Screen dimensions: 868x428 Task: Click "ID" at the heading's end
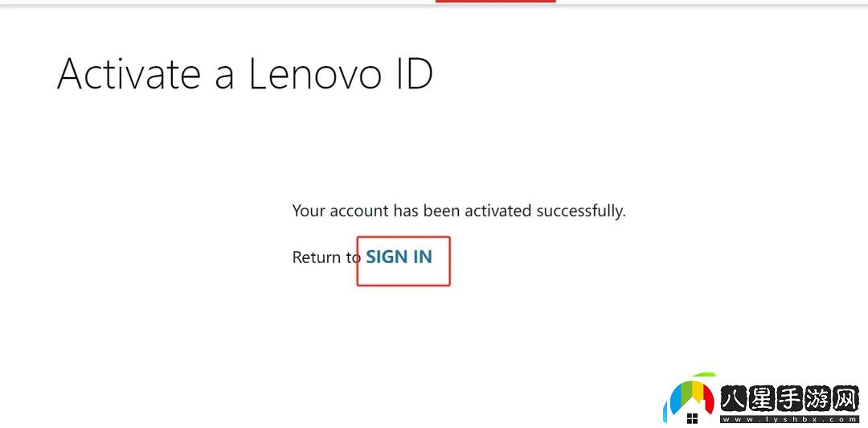413,74
